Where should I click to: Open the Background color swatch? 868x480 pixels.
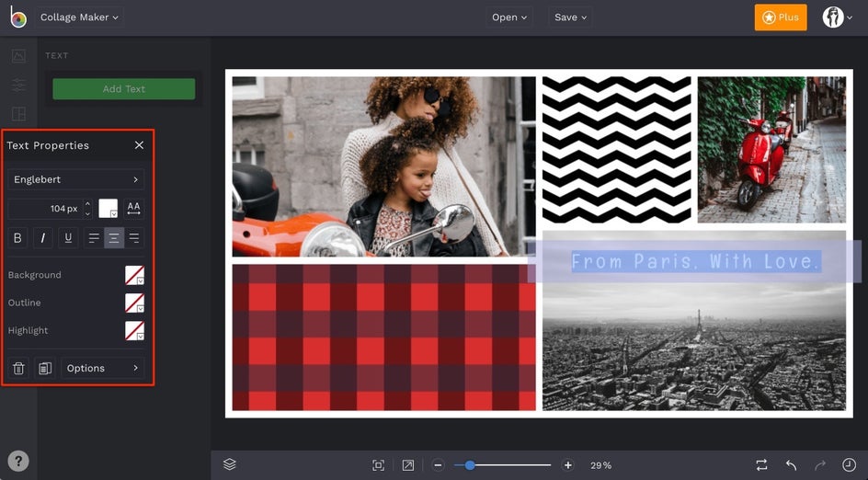tap(134, 275)
